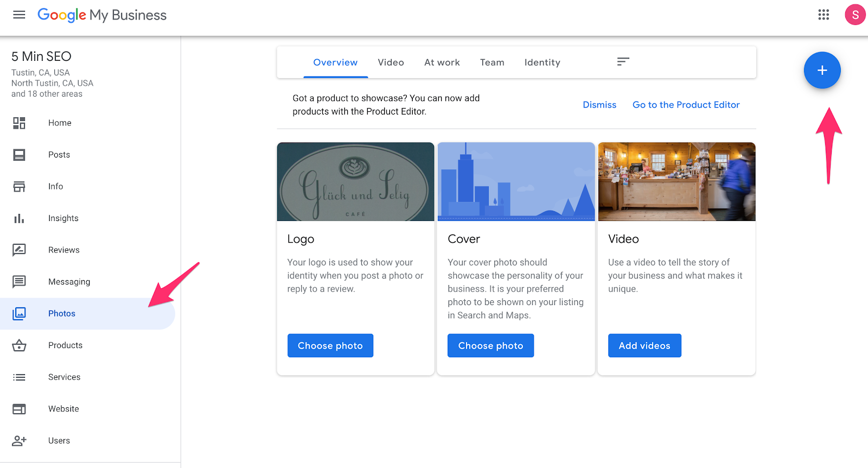Viewport: 868px width, 468px height.
Task: Click the 5 Min SEO business name
Action: pos(41,56)
